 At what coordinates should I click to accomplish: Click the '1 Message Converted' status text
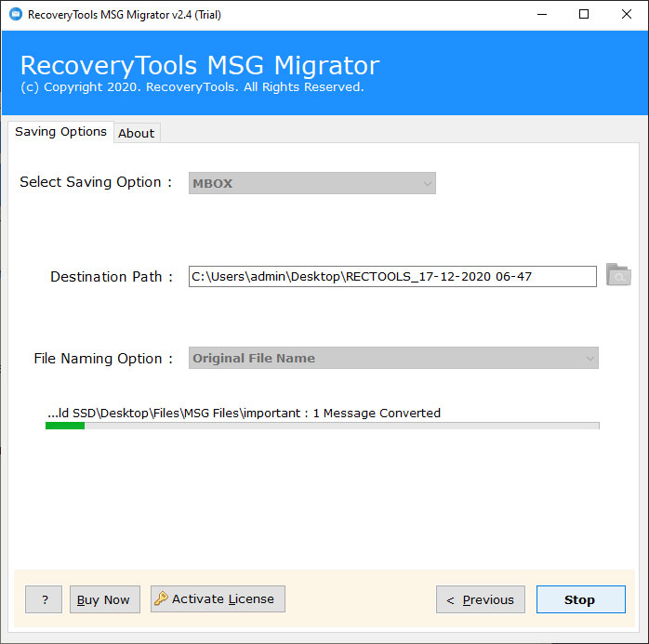click(377, 413)
